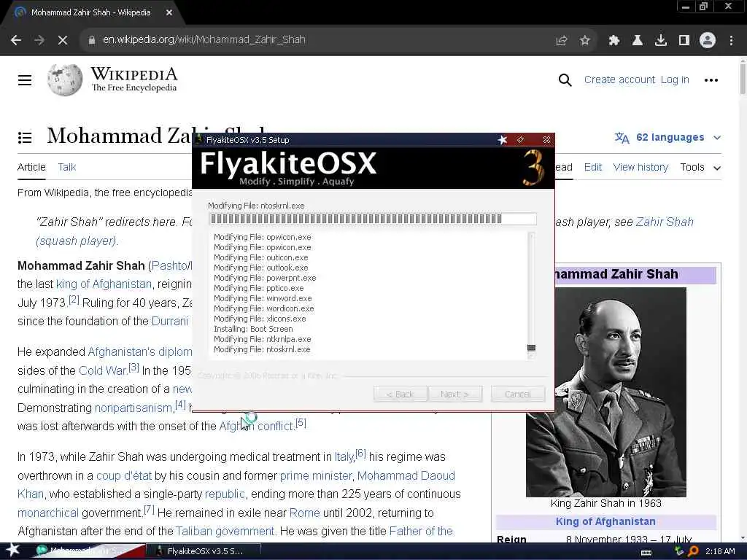
Task: Follow the Zahir Shah squash player link
Action: tap(664, 222)
